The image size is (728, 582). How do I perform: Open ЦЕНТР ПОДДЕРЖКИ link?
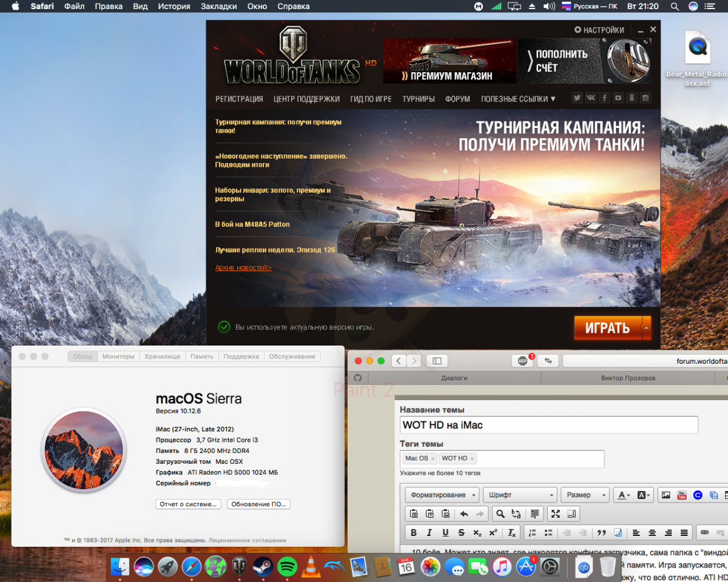tap(306, 99)
